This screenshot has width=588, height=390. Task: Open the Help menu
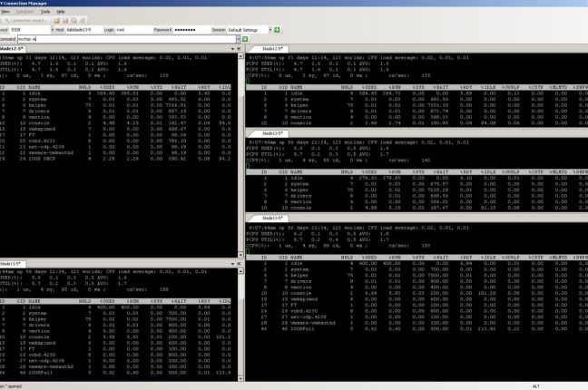tap(61, 11)
